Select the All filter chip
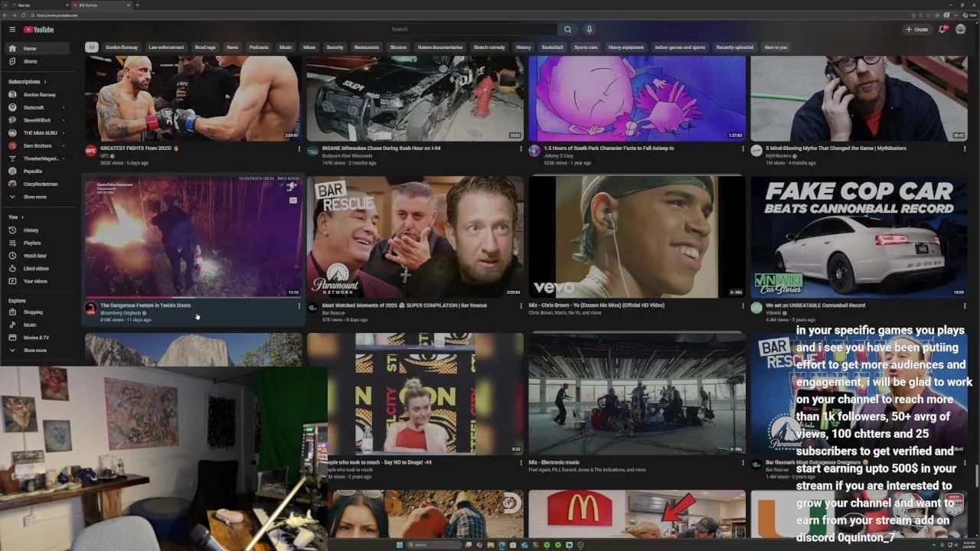980x551 pixels. (x=91, y=47)
